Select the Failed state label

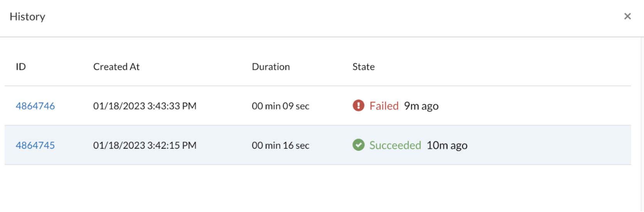384,106
